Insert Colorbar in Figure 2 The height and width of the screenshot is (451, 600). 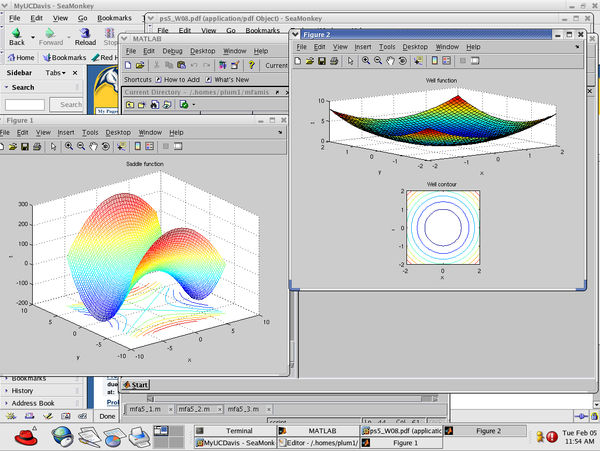[434, 60]
